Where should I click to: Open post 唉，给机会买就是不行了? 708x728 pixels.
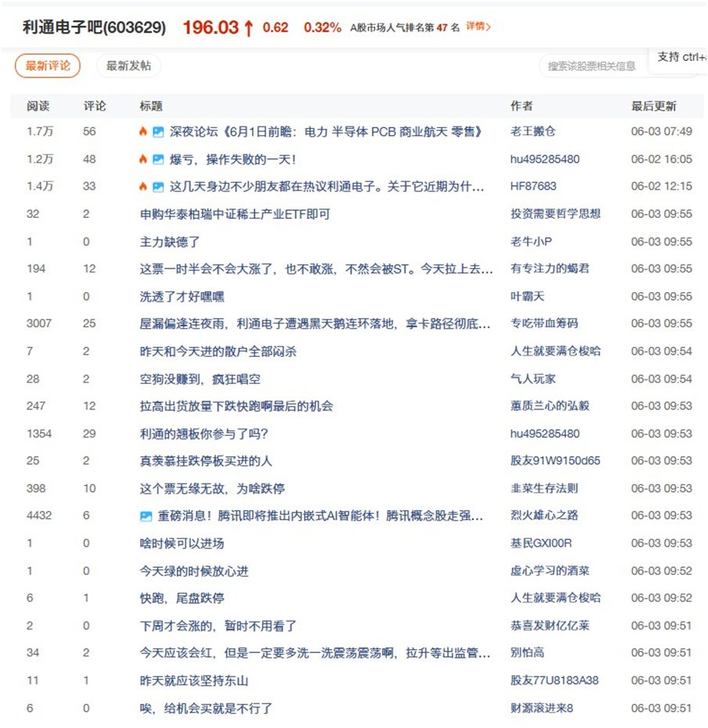click(206, 709)
